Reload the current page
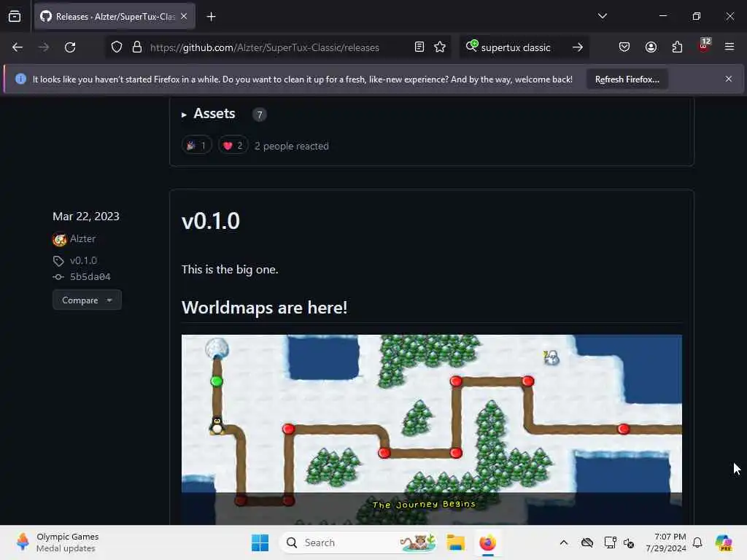747x560 pixels. 70,47
